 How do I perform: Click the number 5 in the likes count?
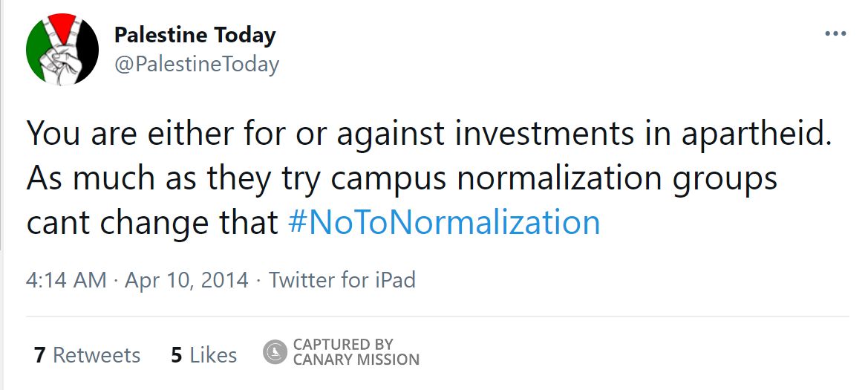click(177, 355)
